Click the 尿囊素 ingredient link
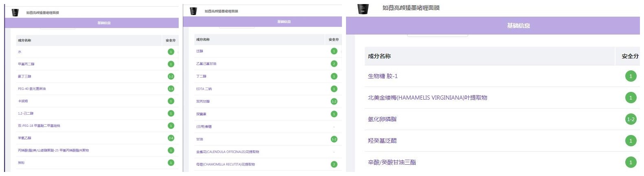The height and width of the screenshot is (176, 644). [x=201, y=114]
